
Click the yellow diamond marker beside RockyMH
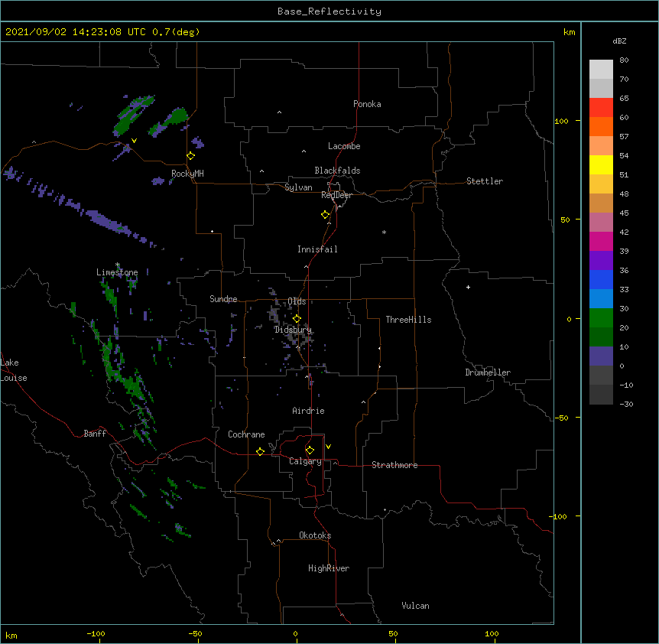pos(191,156)
